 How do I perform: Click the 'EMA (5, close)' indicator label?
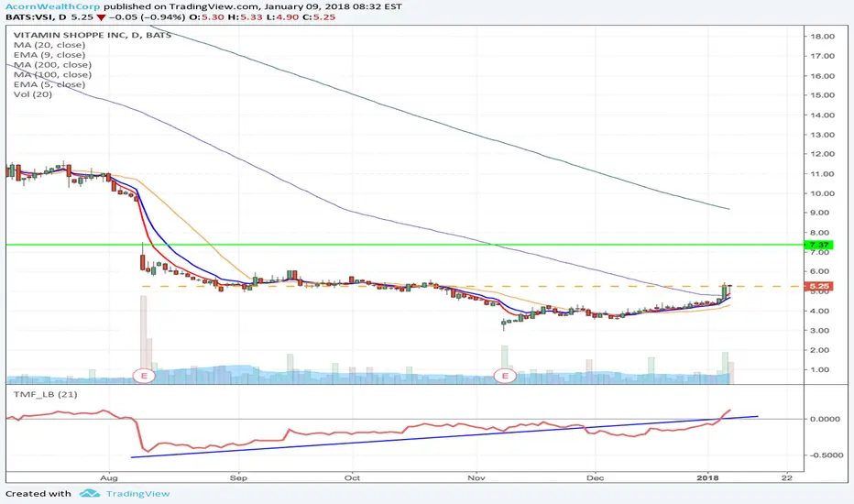pos(49,84)
